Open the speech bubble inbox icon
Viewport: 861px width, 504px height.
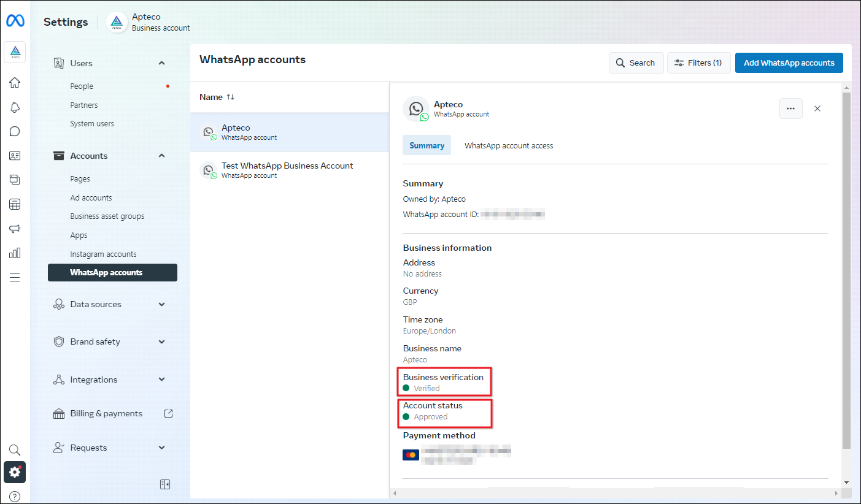coord(15,131)
